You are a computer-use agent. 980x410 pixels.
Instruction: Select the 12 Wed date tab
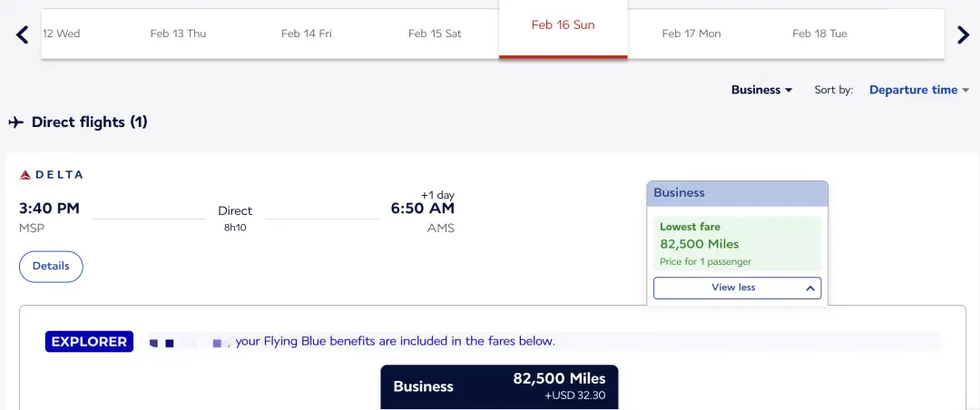(x=62, y=34)
